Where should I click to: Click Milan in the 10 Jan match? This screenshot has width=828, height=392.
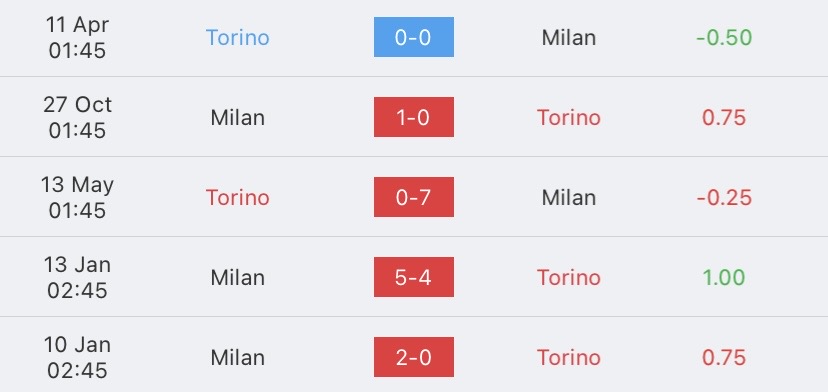[238, 358]
